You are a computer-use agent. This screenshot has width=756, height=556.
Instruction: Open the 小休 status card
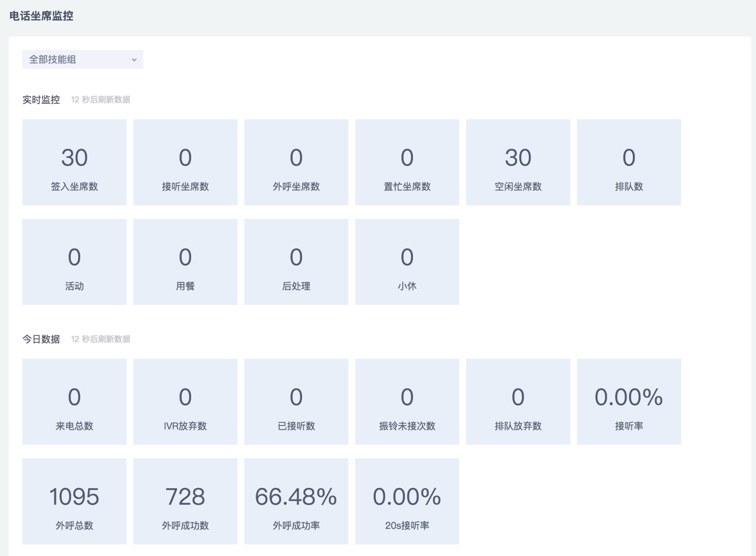coord(407,262)
